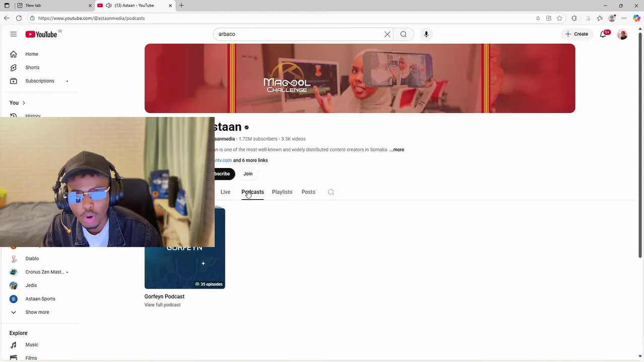Focus the YouTube search field
The image size is (644, 362).
(299, 34)
